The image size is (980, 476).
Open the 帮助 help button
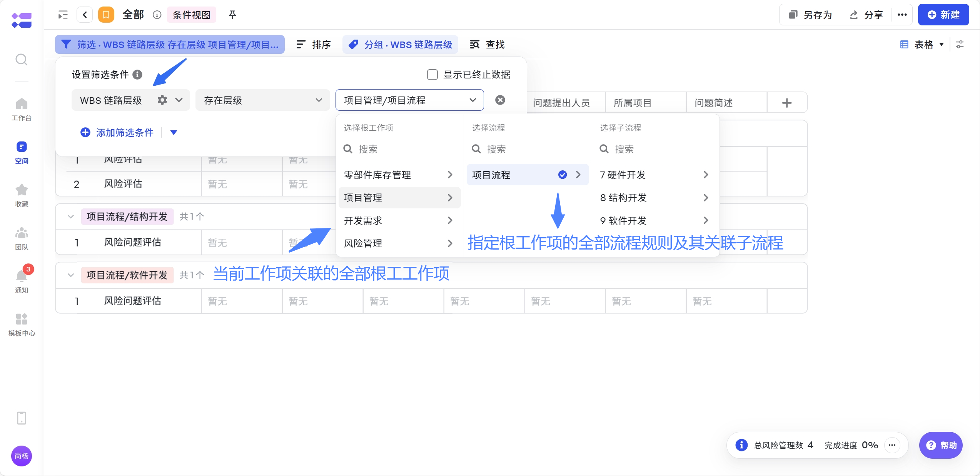tap(941, 445)
